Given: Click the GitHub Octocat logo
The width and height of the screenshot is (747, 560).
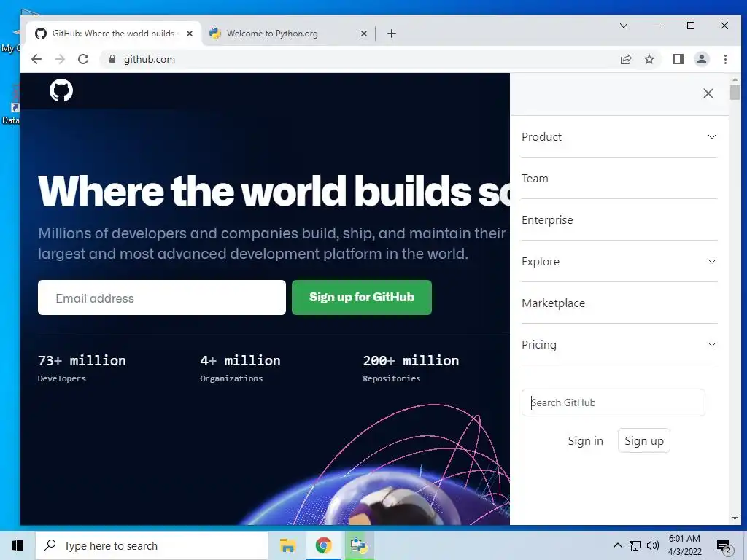Looking at the screenshot, I should (61, 90).
